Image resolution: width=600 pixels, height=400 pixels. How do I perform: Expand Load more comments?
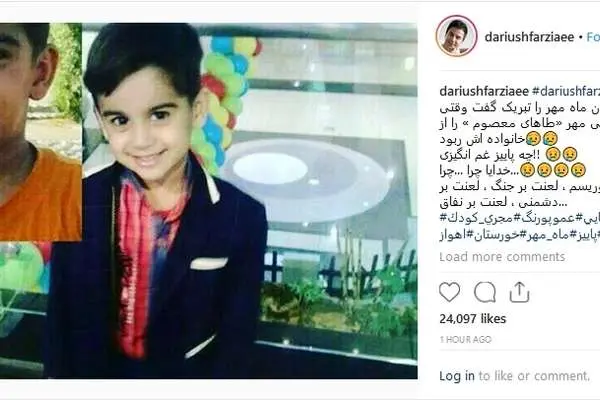coord(502,256)
